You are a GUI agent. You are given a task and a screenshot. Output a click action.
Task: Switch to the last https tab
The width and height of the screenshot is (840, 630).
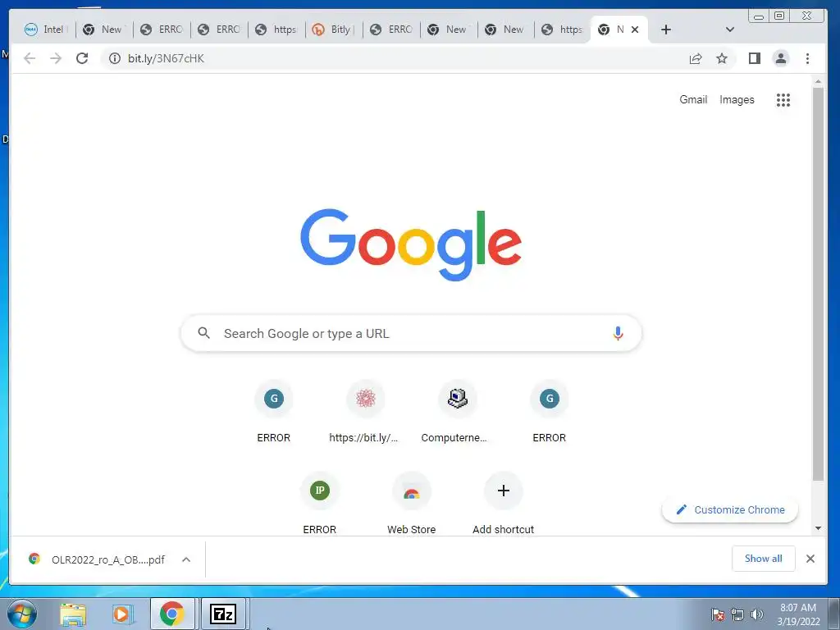click(x=562, y=30)
